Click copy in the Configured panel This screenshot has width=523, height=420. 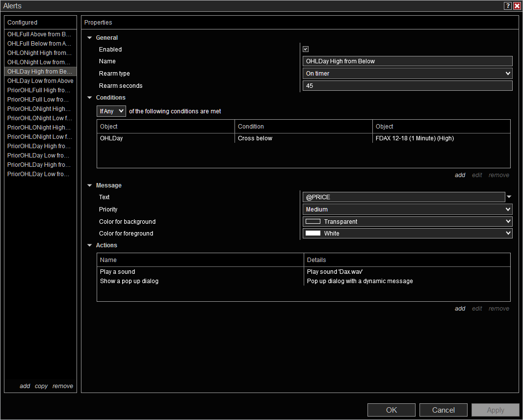(x=41, y=386)
